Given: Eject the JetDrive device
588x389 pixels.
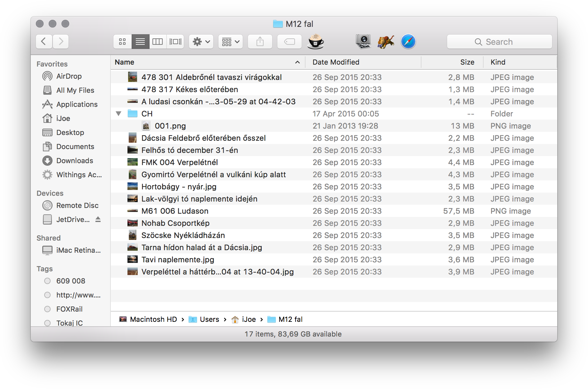Looking at the screenshot, I should (98, 219).
